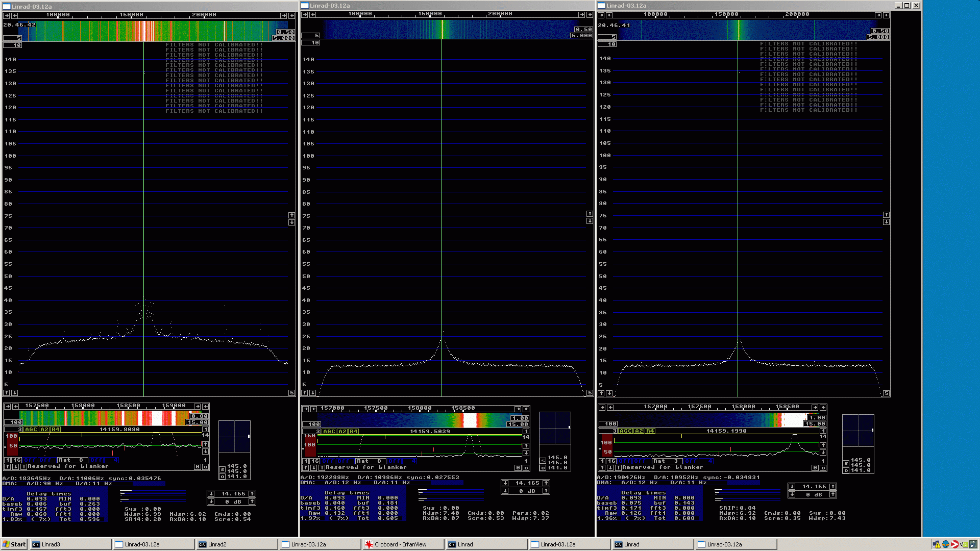Decrease 0 dB gain in right Linrad window
This screenshot has width=980, height=551.
coord(792,495)
